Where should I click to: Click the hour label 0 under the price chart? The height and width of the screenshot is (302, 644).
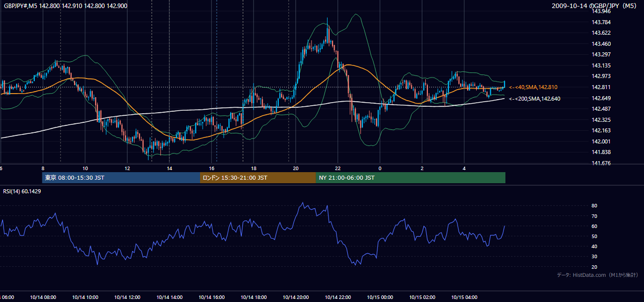coord(380,169)
